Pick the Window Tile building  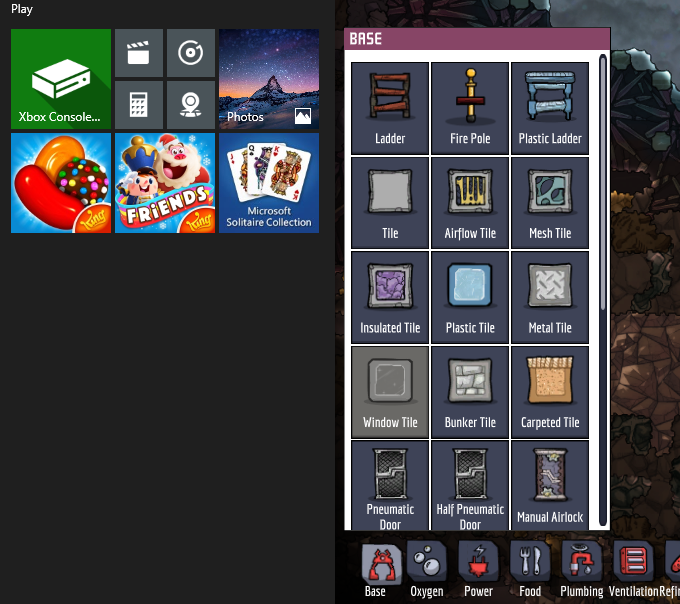click(x=390, y=392)
